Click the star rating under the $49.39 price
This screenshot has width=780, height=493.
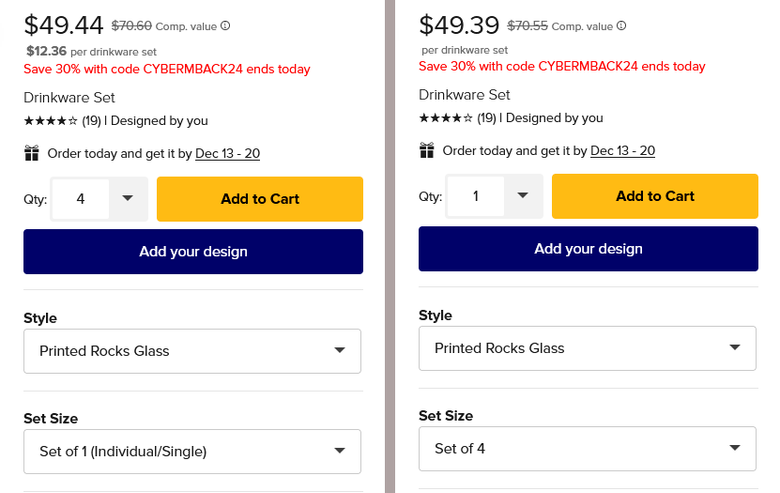tap(445, 118)
